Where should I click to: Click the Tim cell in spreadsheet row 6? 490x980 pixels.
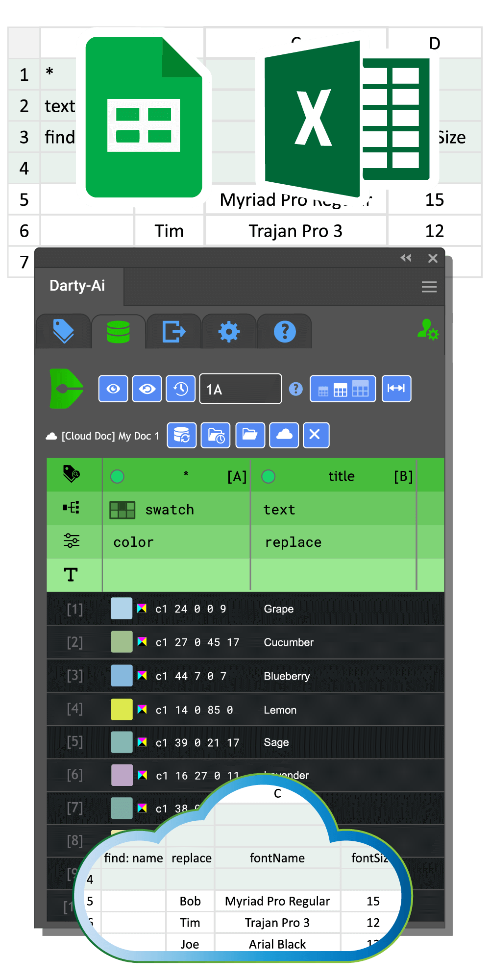coord(169,231)
